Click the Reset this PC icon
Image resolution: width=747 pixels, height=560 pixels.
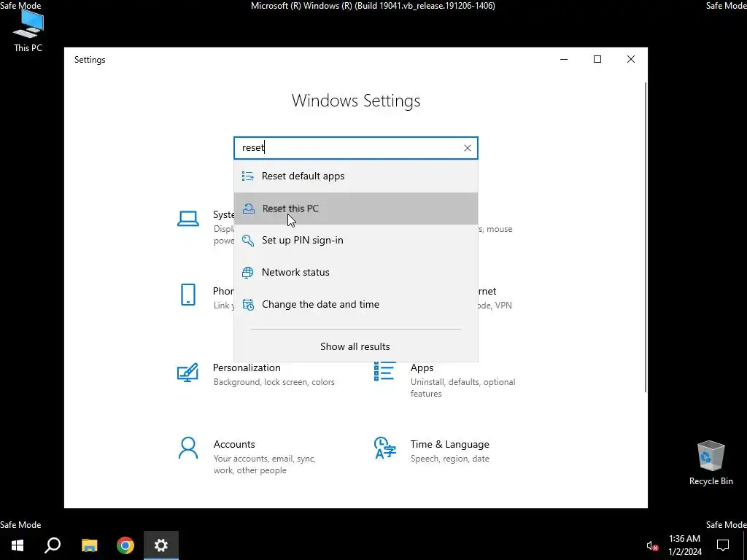tap(248, 209)
